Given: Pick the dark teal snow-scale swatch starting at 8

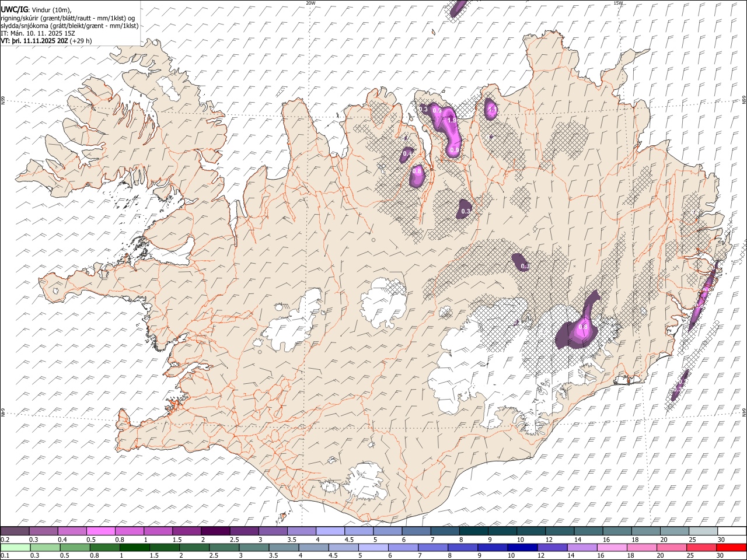Looking at the screenshot, I should 473,531.
